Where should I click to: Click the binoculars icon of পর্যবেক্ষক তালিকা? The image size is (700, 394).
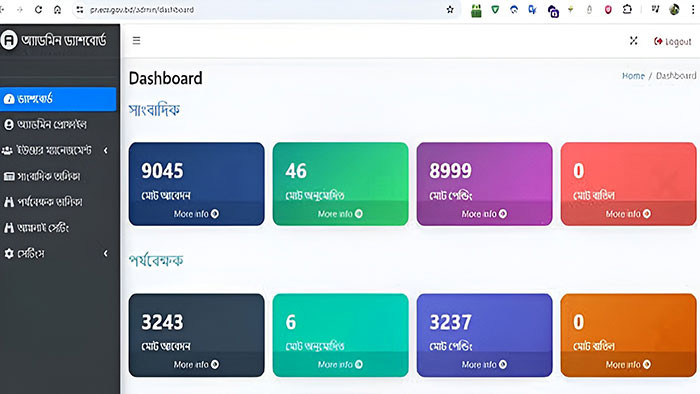9,202
